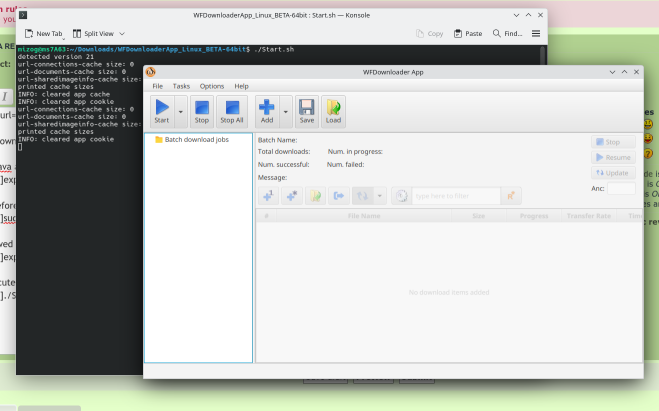Click the 'Num. in progress:' label
Viewport: 659px width, 411px height.
click(x=355, y=151)
